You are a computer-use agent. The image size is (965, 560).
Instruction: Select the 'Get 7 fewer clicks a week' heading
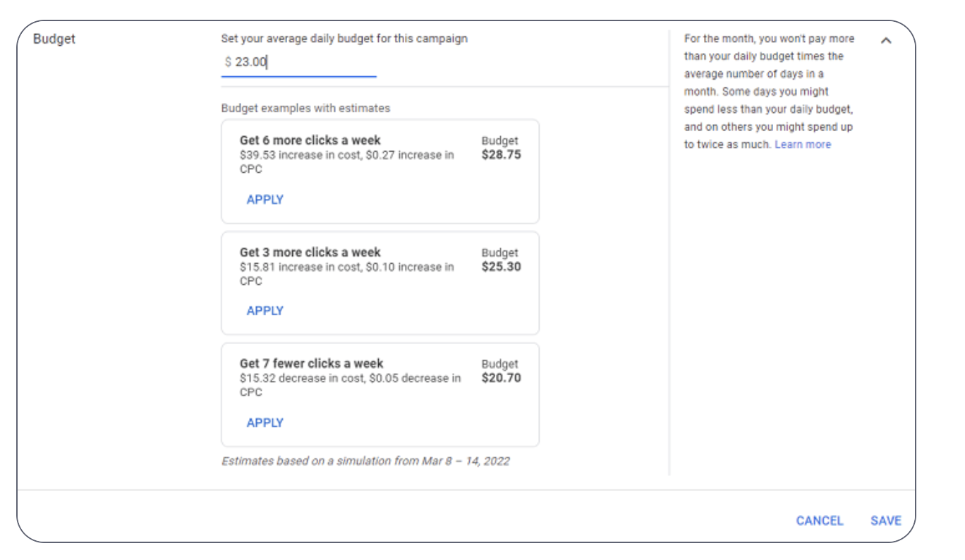pyautogui.click(x=311, y=364)
